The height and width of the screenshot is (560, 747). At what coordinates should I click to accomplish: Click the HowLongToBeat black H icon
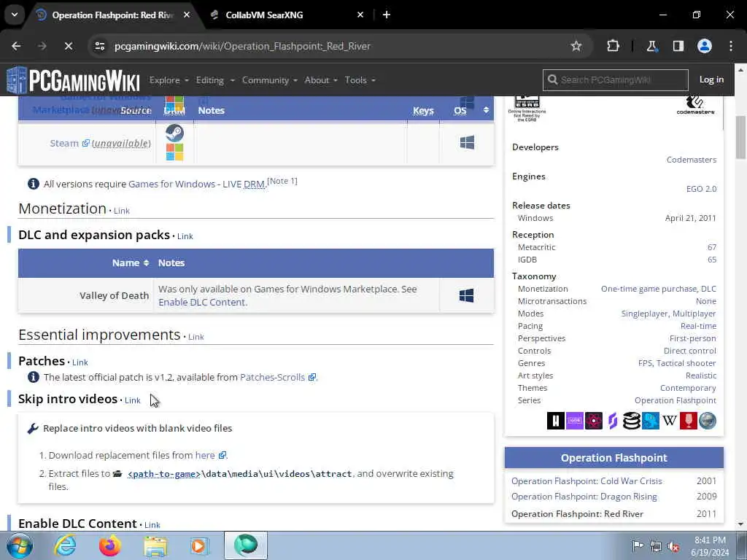[555, 421]
